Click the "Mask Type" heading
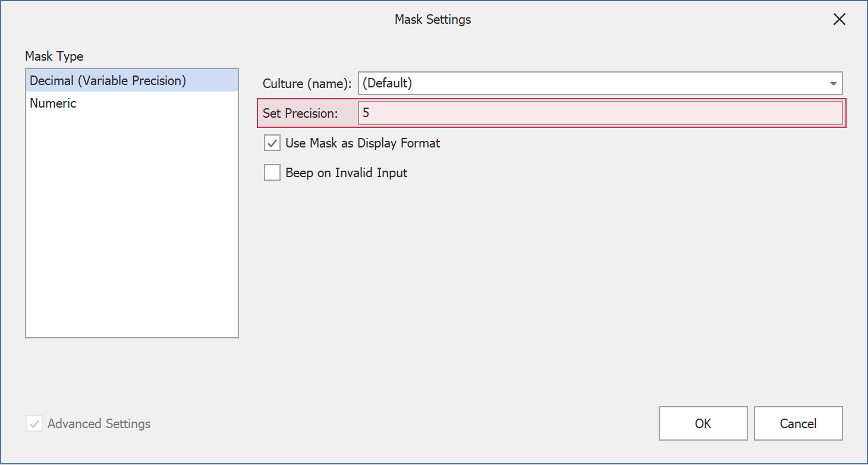This screenshot has width=868, height=465. 54,56
